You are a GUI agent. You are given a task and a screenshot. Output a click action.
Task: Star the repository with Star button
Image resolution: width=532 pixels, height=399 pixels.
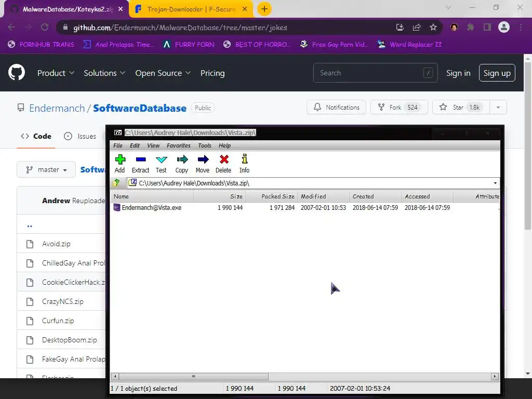pyautogui.click(x=461, y=107)
